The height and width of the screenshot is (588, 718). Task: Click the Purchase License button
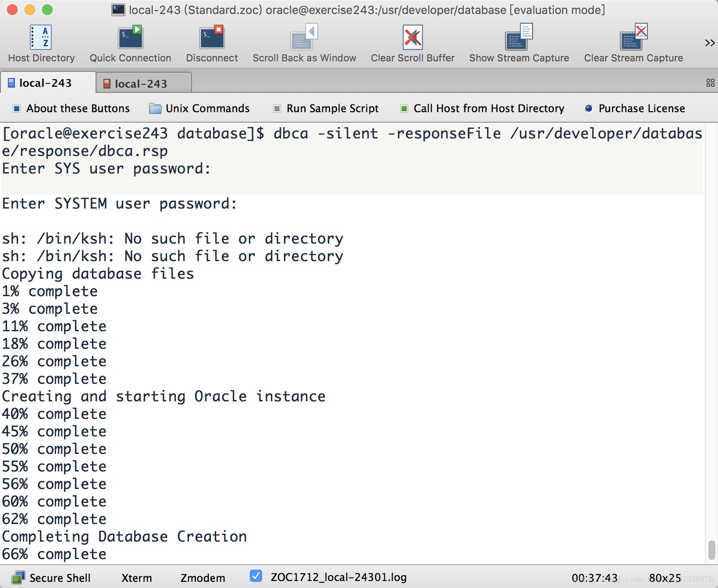[635, 108]
